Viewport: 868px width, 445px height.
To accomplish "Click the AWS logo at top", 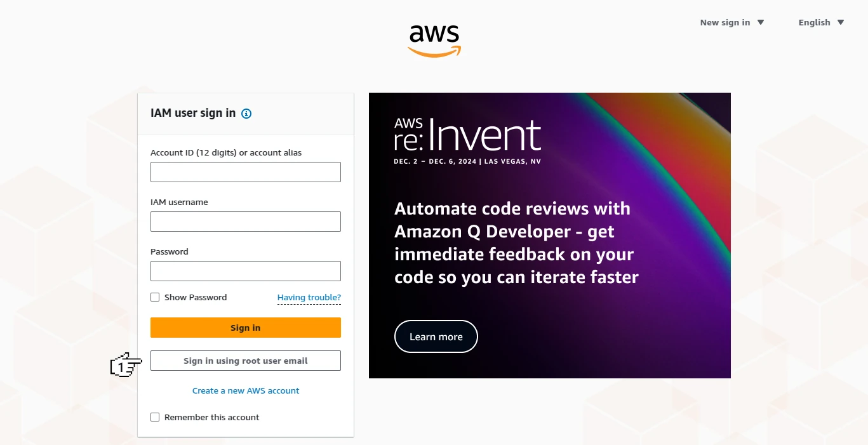I will (434, 41).
